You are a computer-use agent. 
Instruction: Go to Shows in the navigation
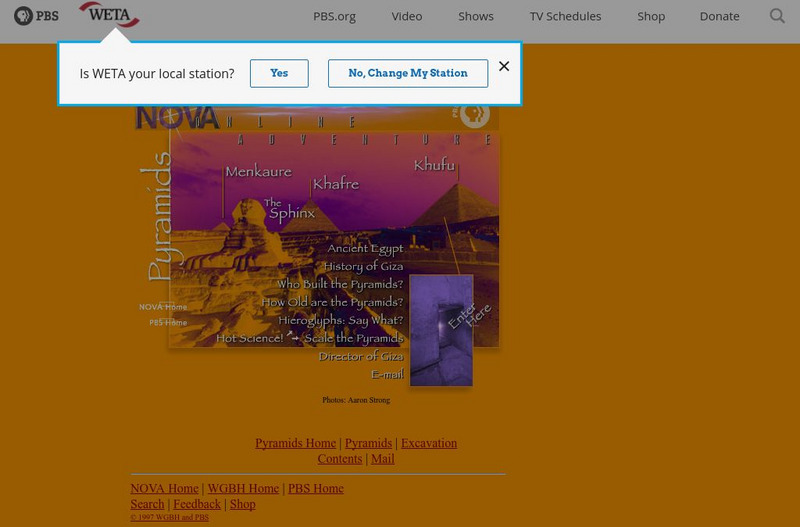pos(476,16)
